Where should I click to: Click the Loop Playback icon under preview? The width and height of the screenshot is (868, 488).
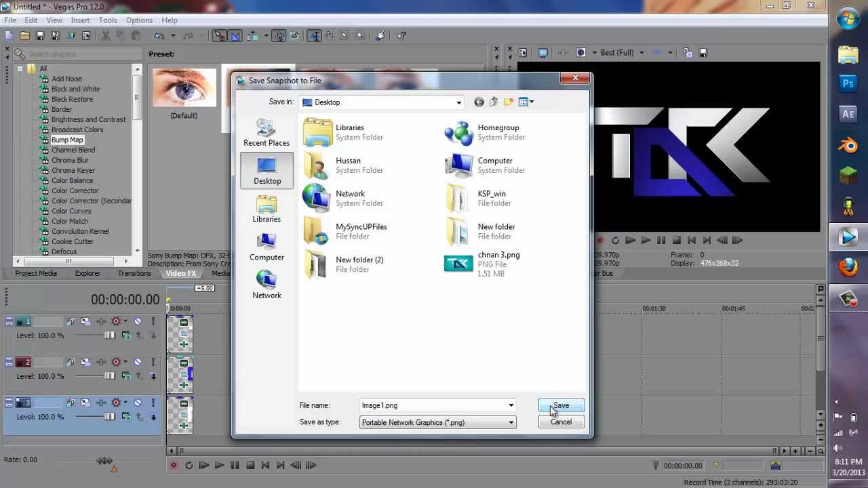point(615,240)
